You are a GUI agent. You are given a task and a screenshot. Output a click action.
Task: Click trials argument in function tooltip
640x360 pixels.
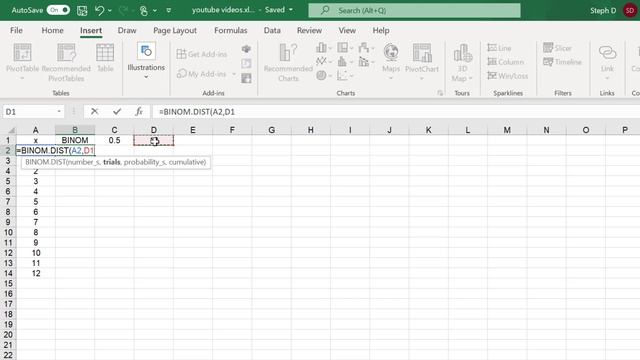[111, 162]
